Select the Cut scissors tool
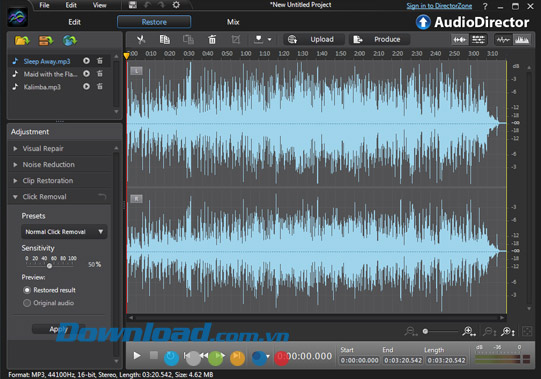The height and width of the screenshot is (379, 541). pos(141,39)
